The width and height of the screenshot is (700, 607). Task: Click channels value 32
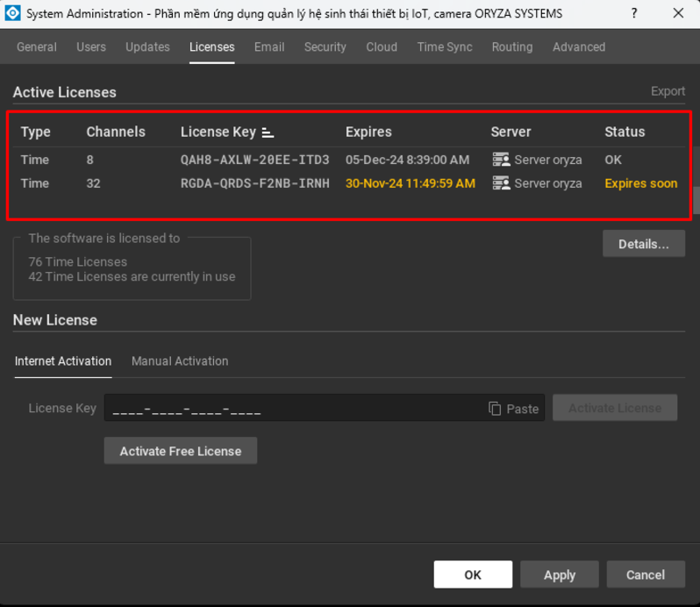pyautogui.click(x=93, y=183)
